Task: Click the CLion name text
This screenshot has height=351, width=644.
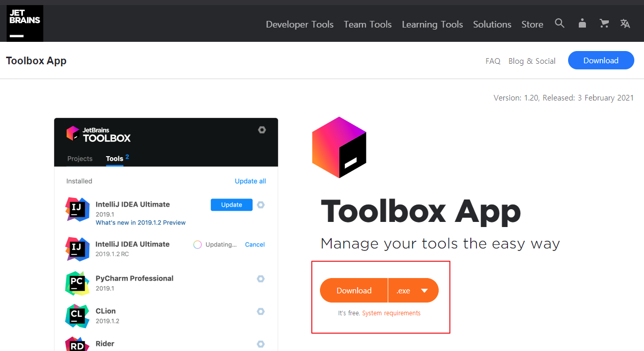Action: (x=105, y=311)
